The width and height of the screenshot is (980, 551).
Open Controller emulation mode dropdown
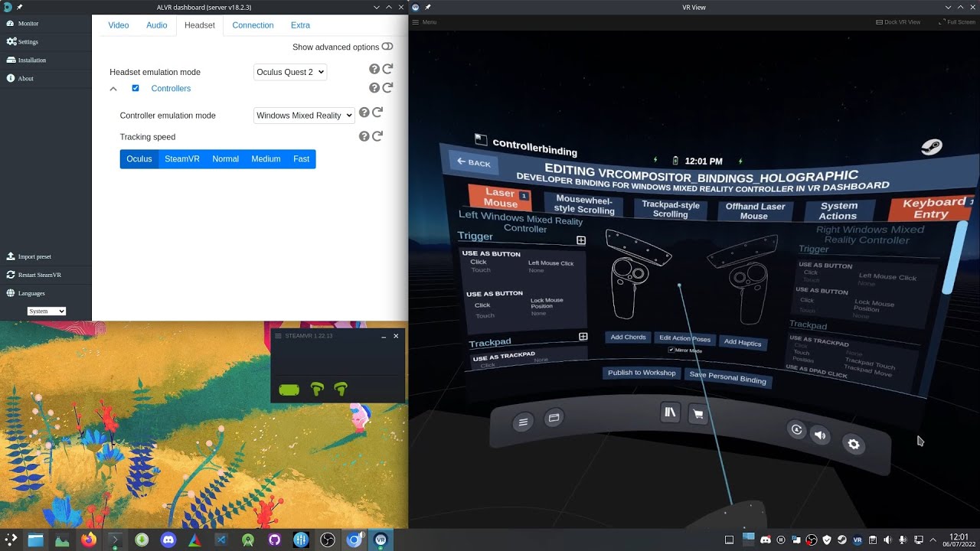tap(304, 116)
